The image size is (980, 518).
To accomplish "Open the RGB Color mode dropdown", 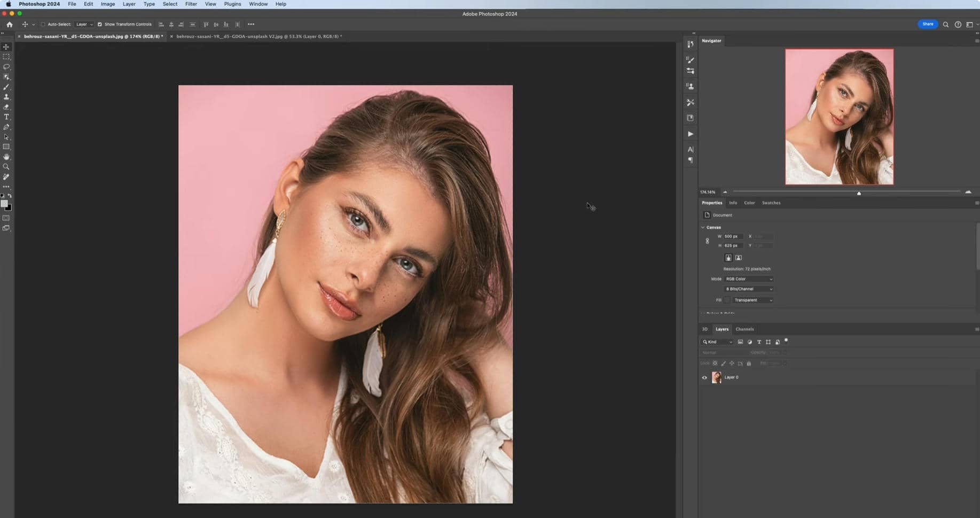I will 749,279.
